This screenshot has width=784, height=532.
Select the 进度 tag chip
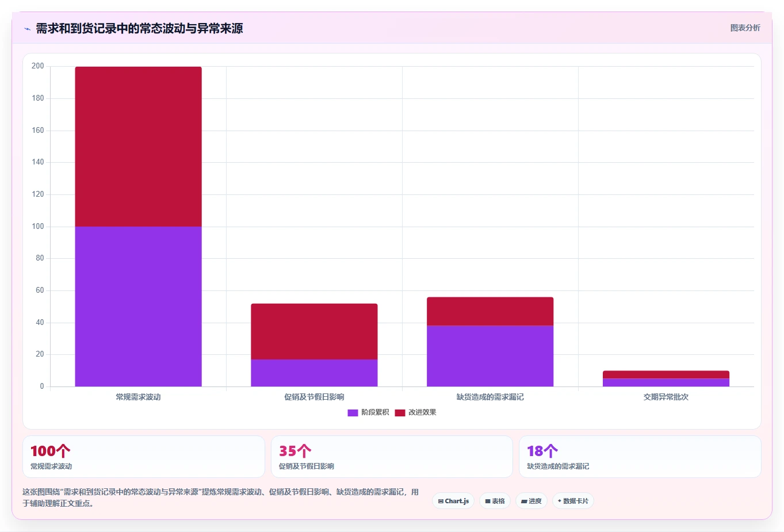pyautogui.click(x=531, y=501)
